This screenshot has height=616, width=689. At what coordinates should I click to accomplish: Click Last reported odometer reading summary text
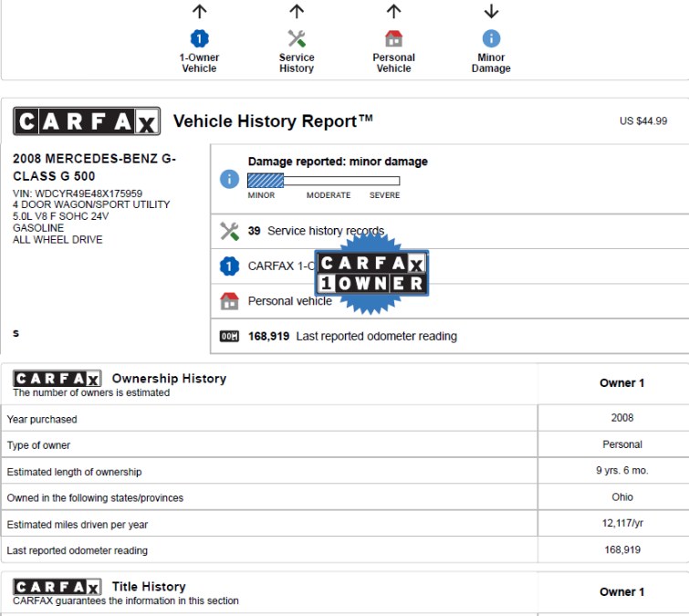pos(352,337)
